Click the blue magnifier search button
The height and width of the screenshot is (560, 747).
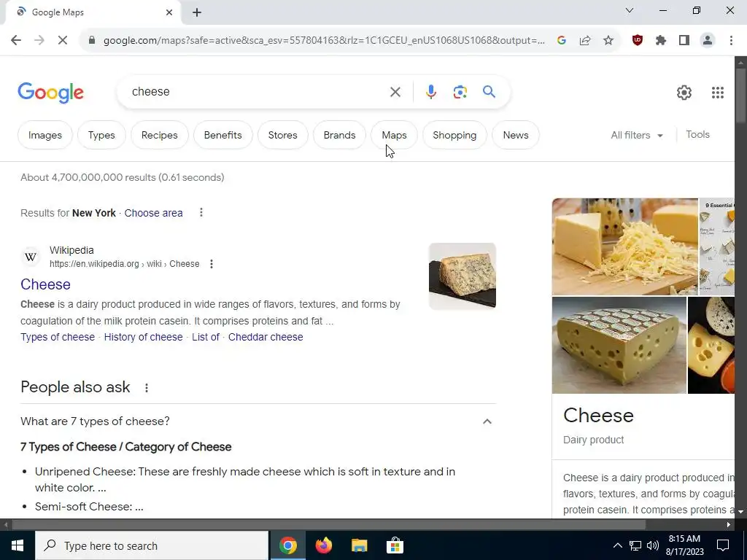click(489, 91)
